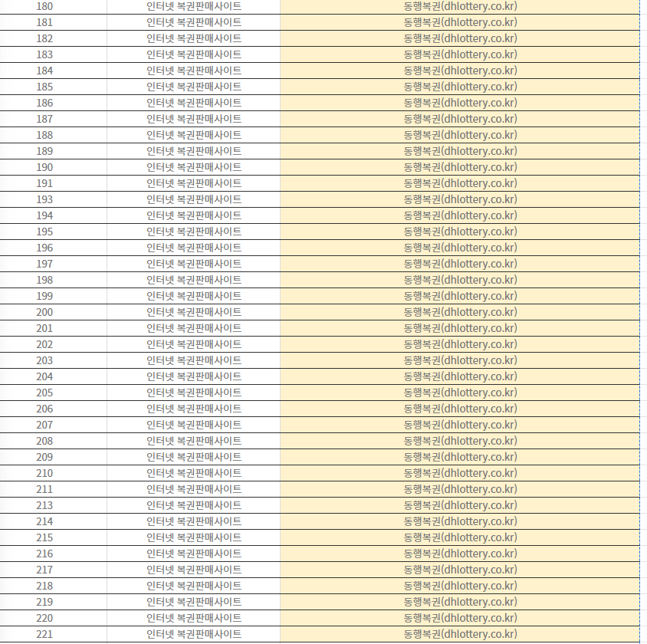Select 동행복권(dhlottery.co.kr) cell in row 180
Image resolution: width=647 pixels, height=644 pixels.
460,7
